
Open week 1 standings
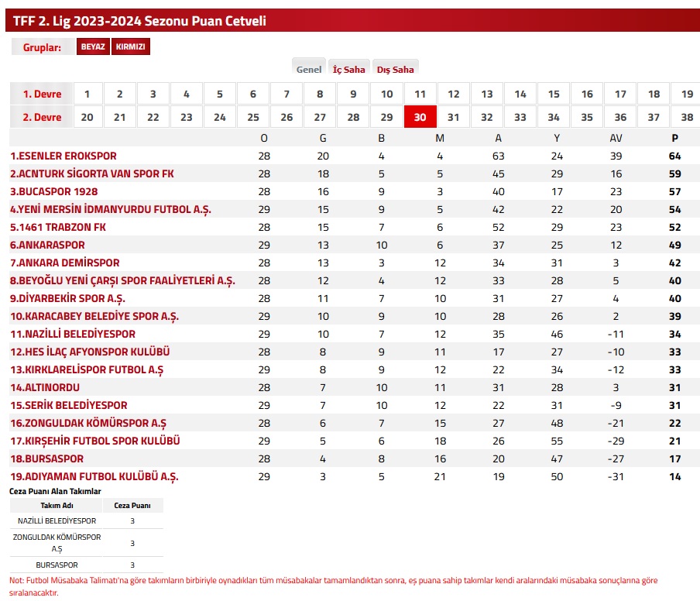pyautogui.click(x=87, y=94)
